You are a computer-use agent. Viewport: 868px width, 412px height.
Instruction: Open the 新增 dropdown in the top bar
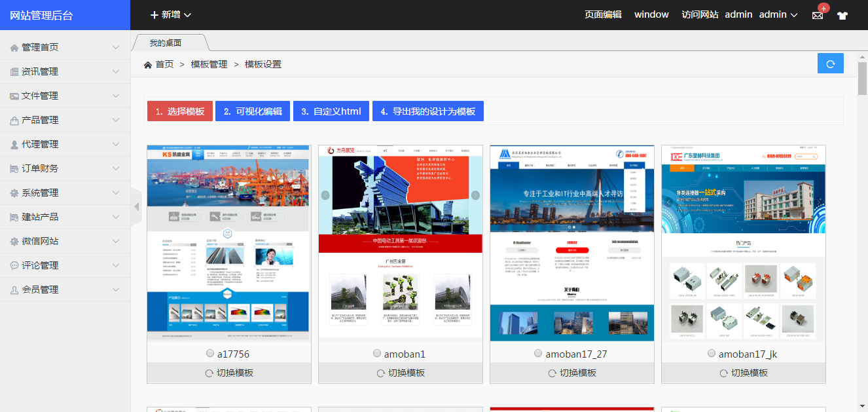coord(170,14)
